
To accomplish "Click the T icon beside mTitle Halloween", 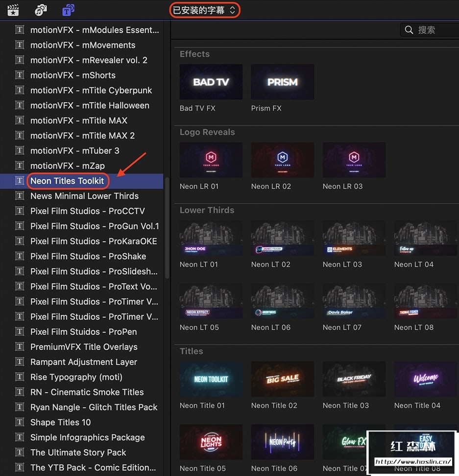I will pyautogui.click(x=20, y=105).
